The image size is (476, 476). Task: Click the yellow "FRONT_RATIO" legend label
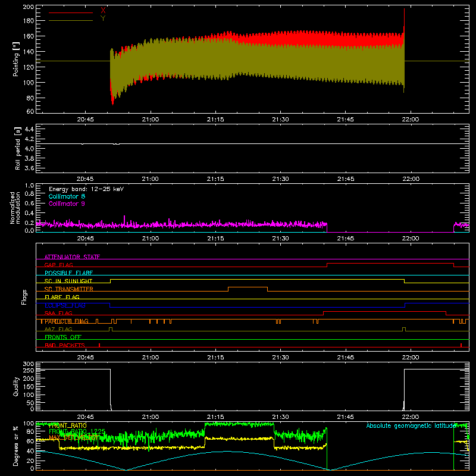pyautogui.click(x=68, y=425)
